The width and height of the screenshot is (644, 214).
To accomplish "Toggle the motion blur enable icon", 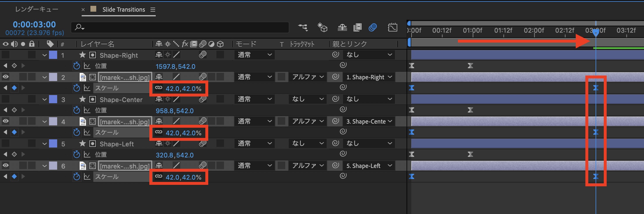I will coord(372,27).
